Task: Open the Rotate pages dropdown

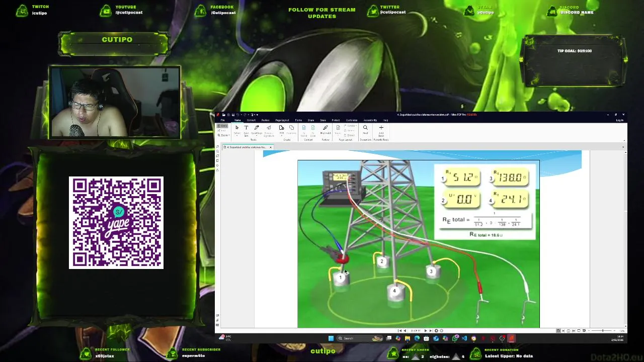Action: [350, 126]
